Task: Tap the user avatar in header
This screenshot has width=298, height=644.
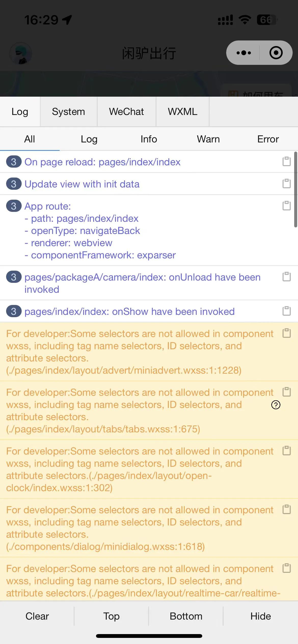Action: tap(21, 53)
